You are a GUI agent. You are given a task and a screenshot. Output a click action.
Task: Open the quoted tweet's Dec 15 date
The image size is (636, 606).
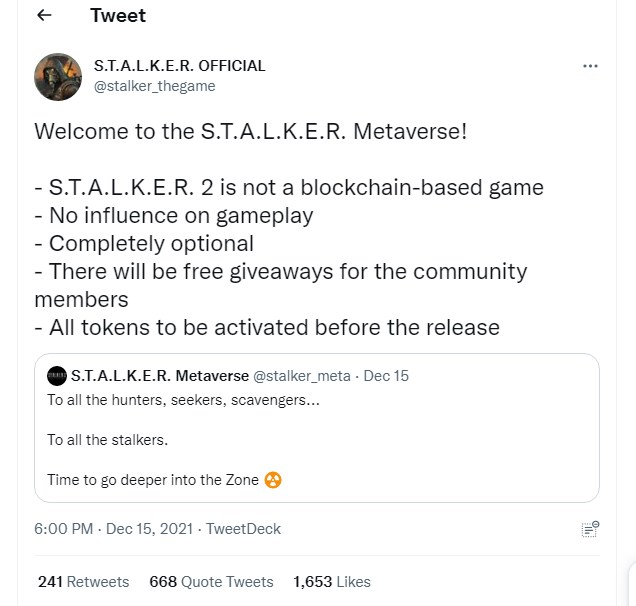click(386, 376)
